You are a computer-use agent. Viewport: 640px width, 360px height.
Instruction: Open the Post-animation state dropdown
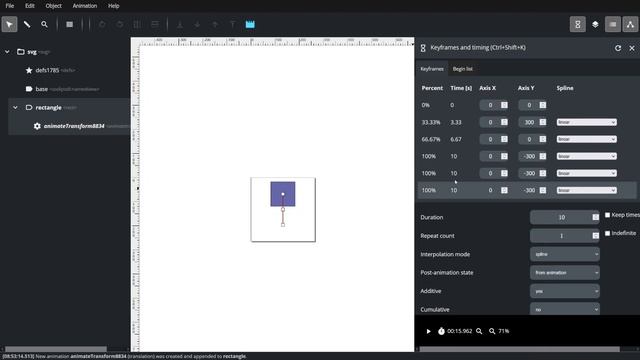[565, 273]
